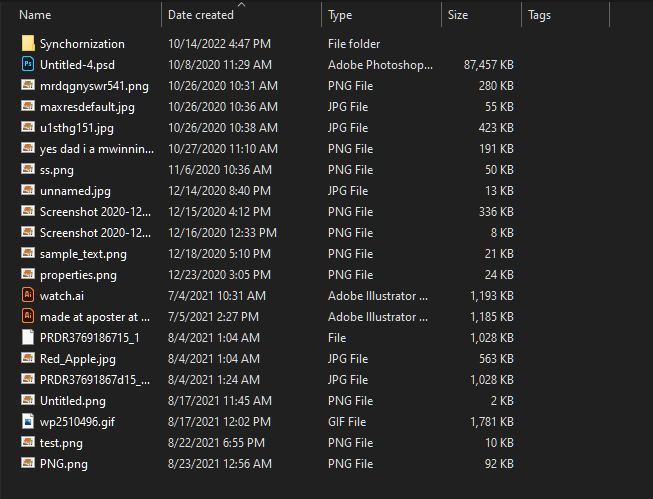Sort files by the Name column
Viewport: 653px width, 499px height.
[36, 16]
